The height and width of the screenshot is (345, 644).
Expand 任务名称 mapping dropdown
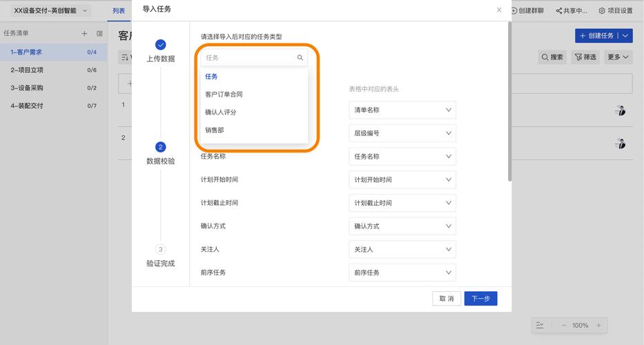coord(402,157)
